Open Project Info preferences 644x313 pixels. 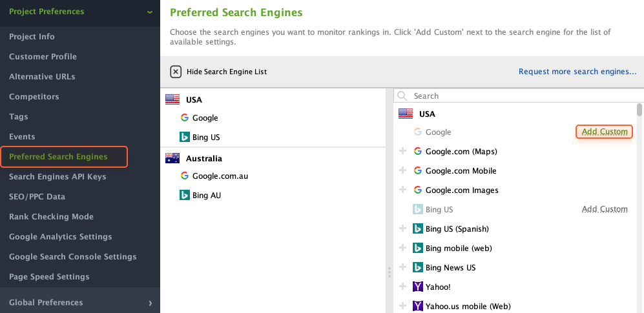(32, 37)
